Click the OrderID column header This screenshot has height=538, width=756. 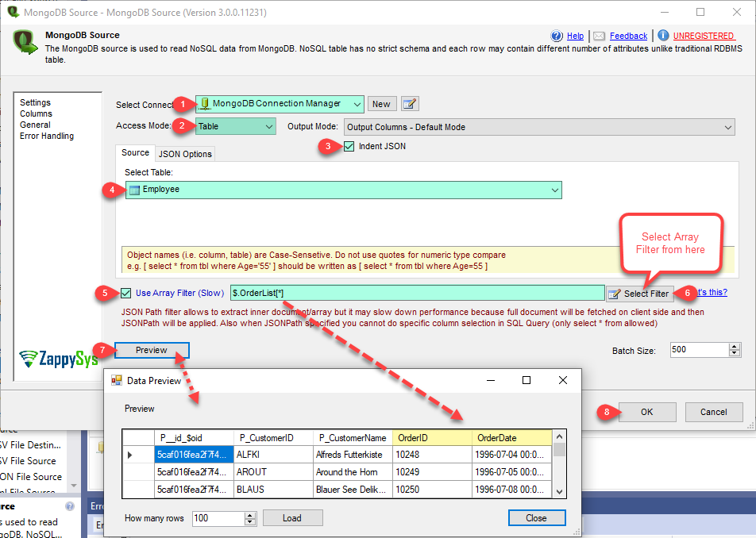[x=433, y=438]
